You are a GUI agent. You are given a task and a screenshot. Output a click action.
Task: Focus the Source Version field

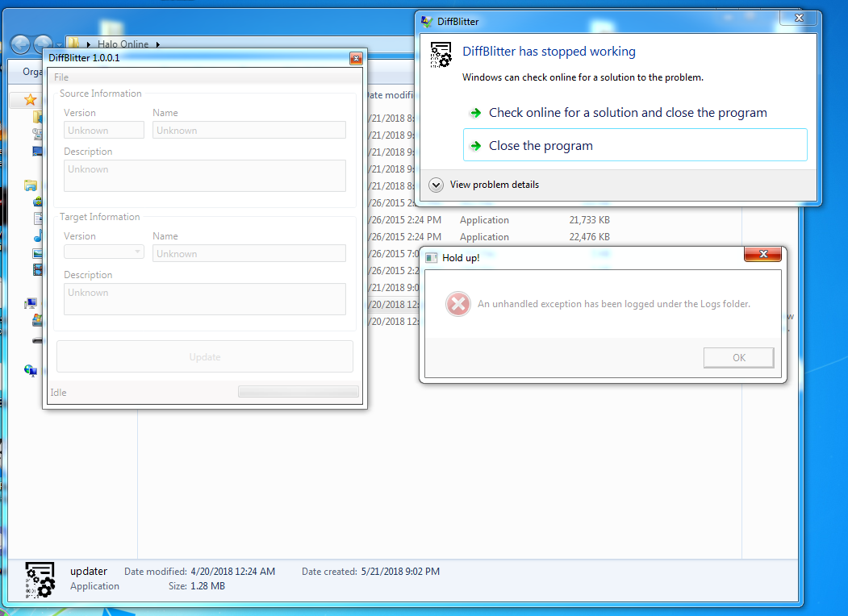tap(104, 131)
